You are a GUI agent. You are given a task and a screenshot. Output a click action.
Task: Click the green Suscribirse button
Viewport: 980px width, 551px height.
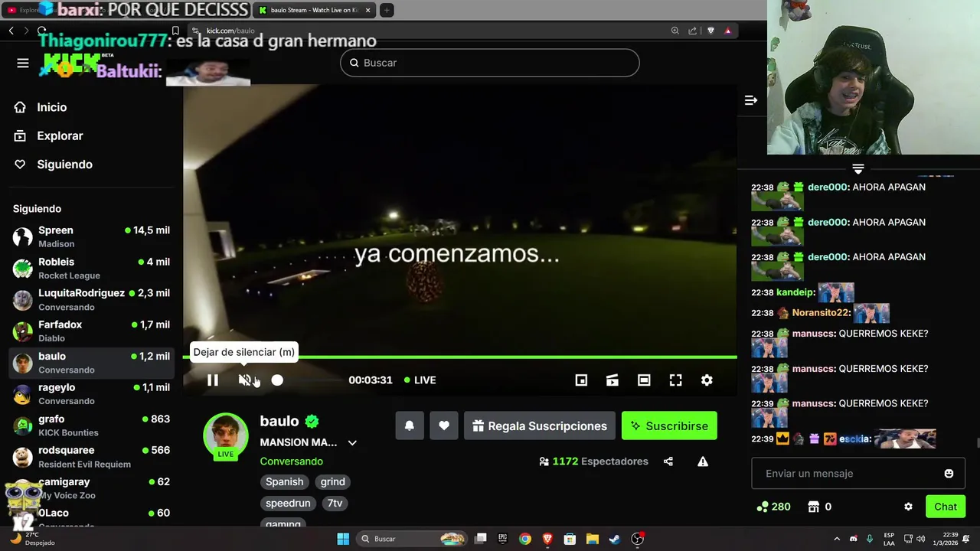(x=669, y=425)
